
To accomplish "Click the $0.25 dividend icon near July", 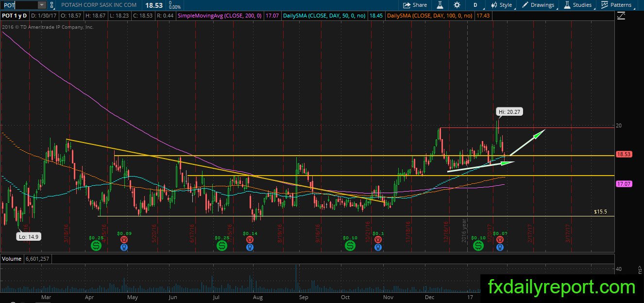I will [222, 247].
